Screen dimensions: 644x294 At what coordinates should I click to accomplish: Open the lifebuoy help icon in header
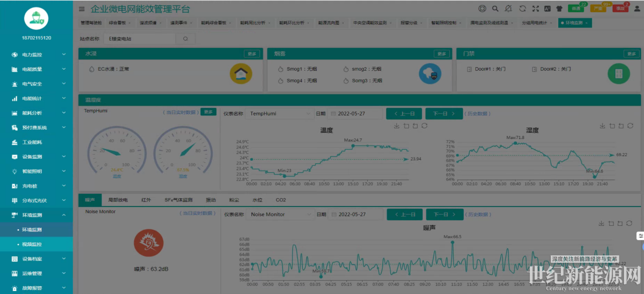(482, 9)
